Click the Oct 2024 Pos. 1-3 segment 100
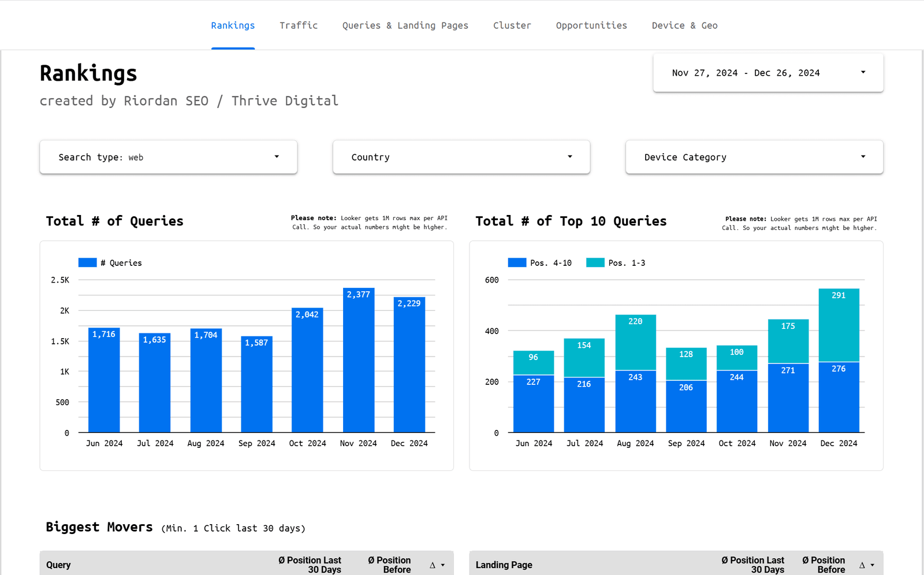This screenshot has width=924, height=575. point(737,358)
